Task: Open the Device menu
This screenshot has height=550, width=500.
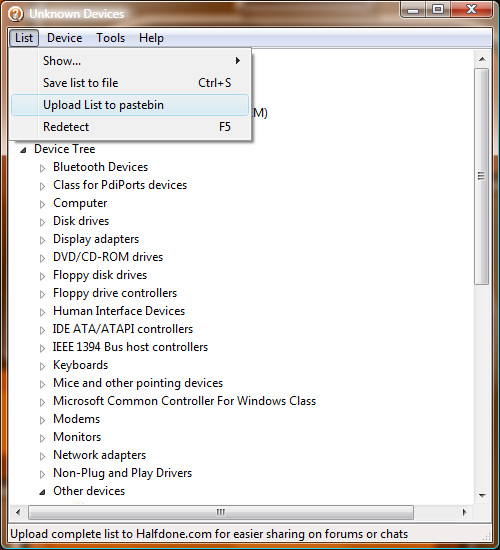Action: click(65, 38)
